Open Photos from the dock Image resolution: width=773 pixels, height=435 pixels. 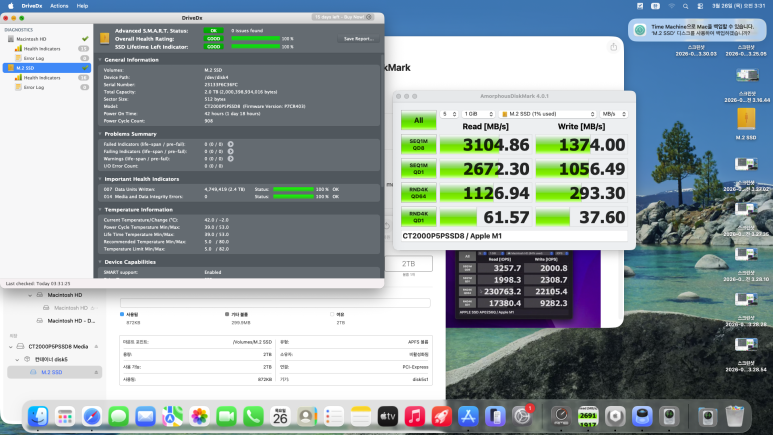[x=199, y=417]
